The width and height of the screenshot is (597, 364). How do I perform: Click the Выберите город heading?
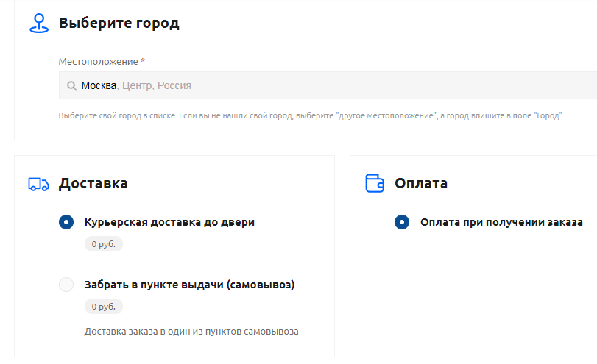pyautogui.click(x=119, y=24)
